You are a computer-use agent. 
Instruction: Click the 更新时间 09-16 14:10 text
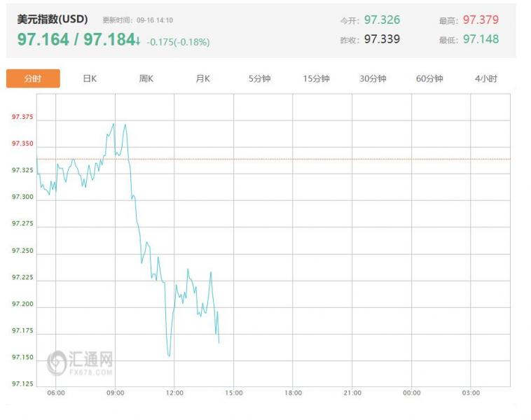(137, 20)
